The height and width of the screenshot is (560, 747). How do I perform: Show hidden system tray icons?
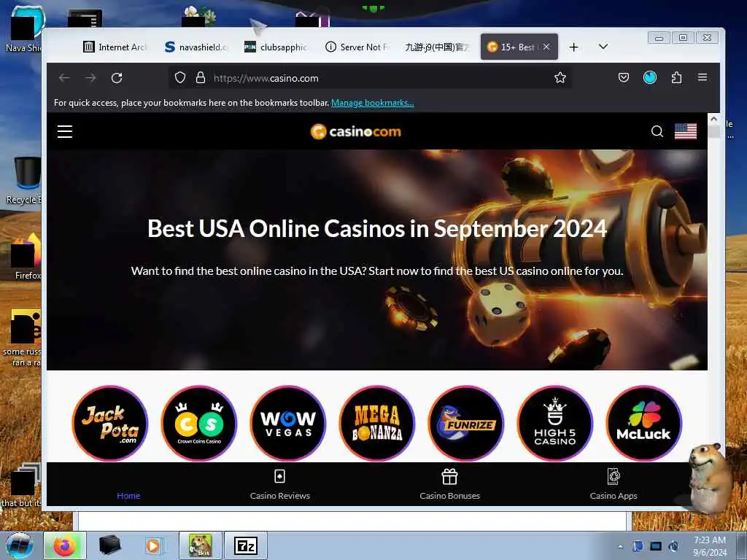[x=620, y=546]
